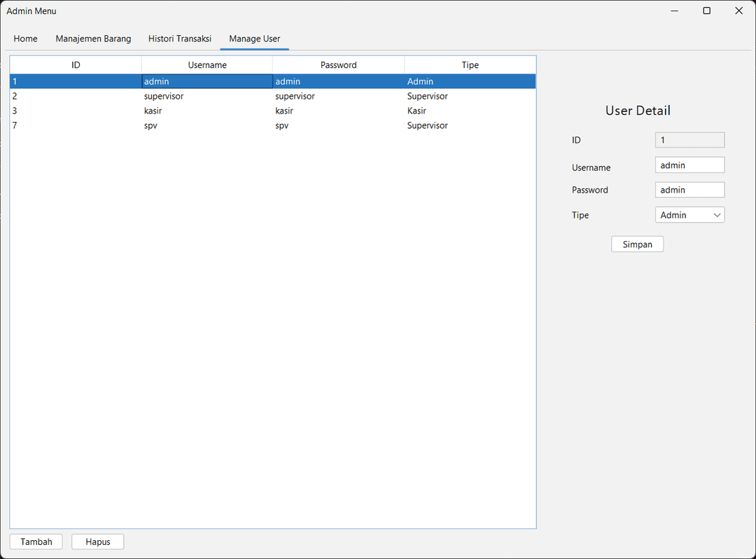Focus the Password text field
This screenshot has height=559, width=756.
(689, 190)
